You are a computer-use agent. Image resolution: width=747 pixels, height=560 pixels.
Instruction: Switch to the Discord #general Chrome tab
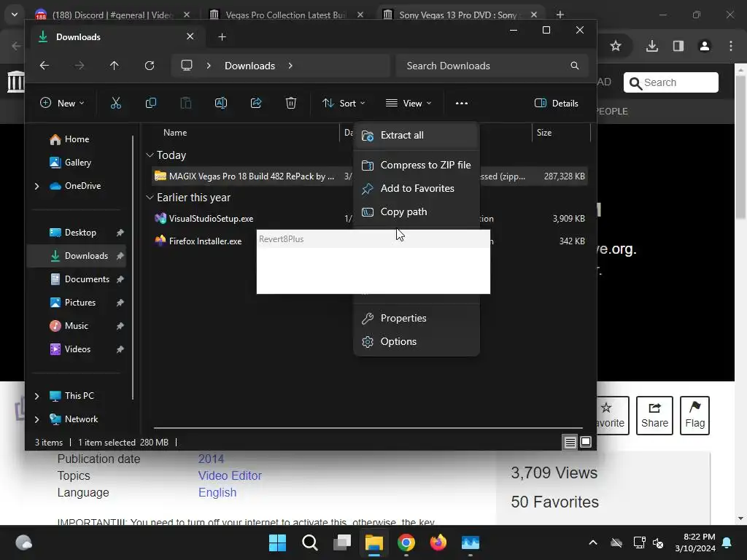click(113, 15)
